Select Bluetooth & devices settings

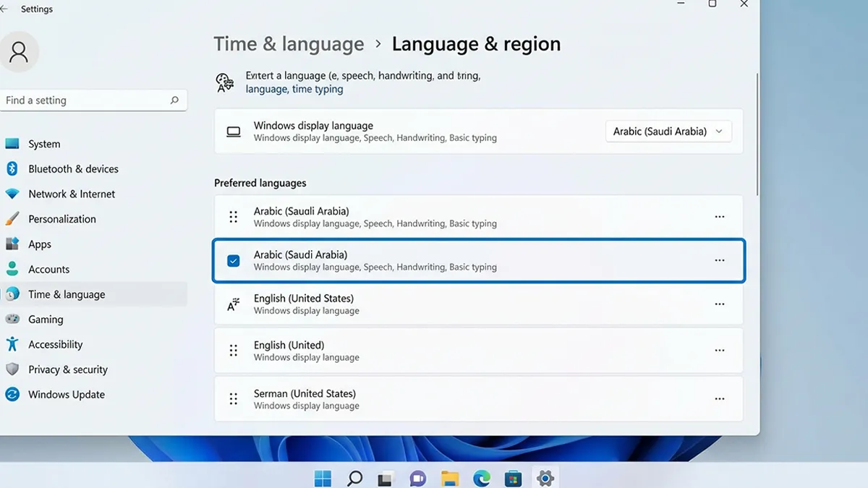[72, 168]
